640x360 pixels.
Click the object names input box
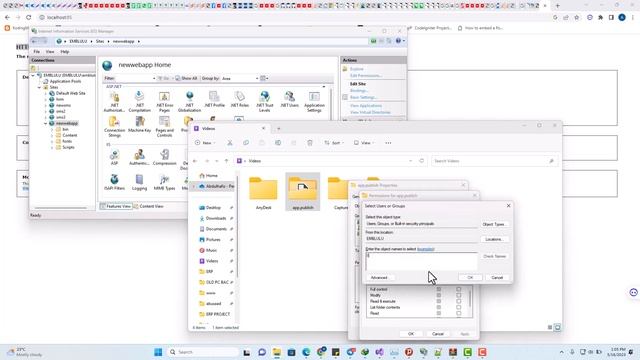(421, 261)
